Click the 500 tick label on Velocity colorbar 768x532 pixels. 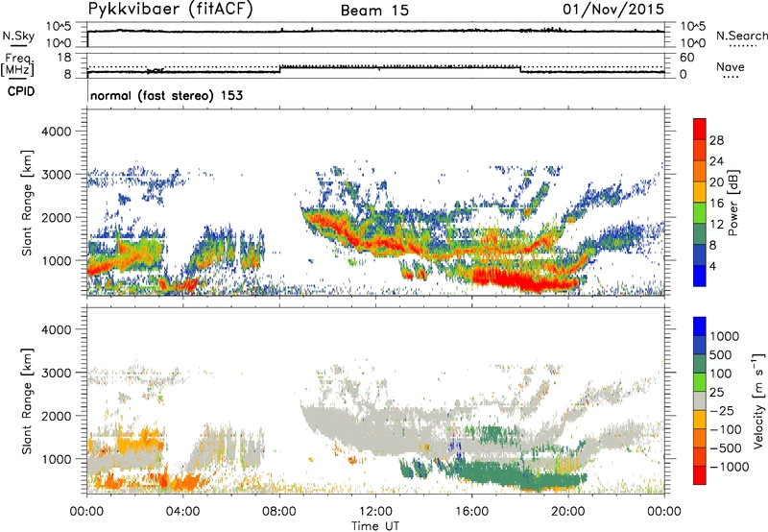tap(721, 354)
